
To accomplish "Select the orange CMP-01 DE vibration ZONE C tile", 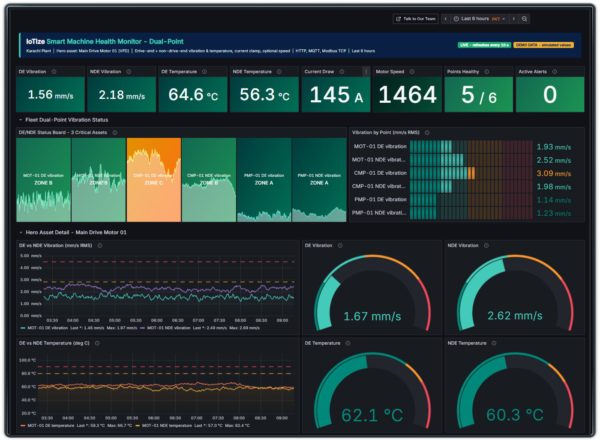I will pos(153,180).
